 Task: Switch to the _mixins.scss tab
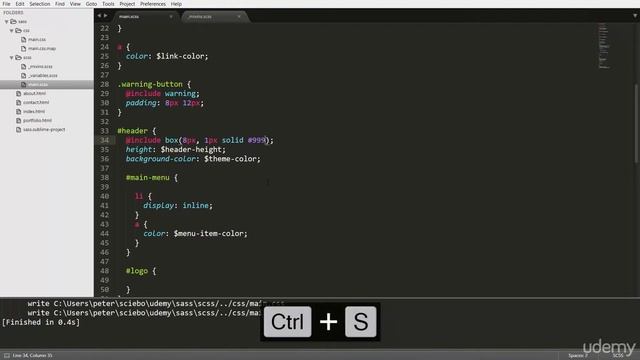[x=213, y=17]
